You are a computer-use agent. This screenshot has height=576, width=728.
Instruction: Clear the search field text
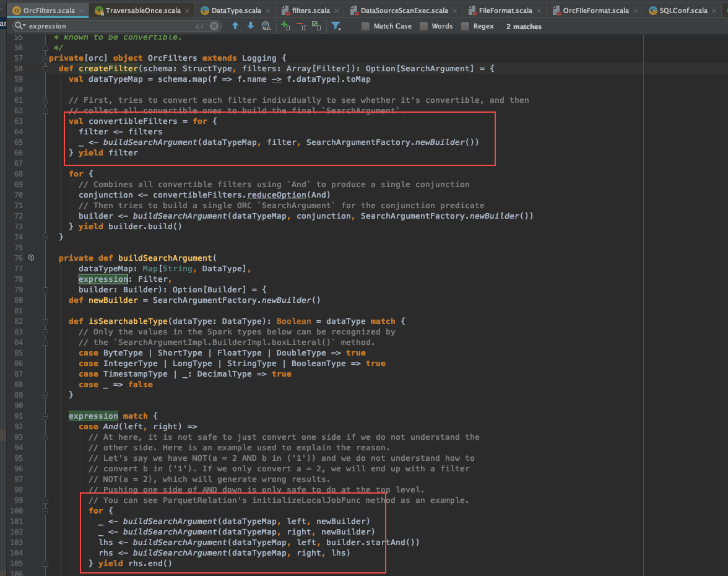[214, 26]
